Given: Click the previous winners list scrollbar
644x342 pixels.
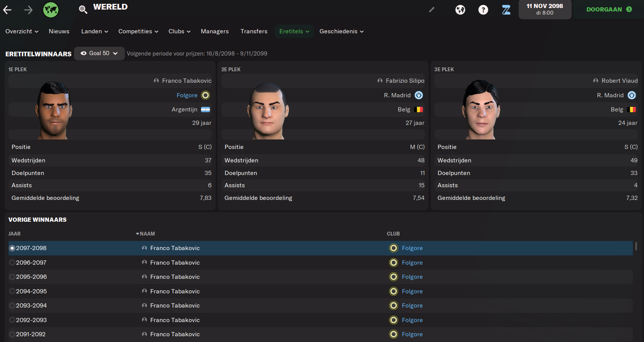Looking at the screenshot, I should point(636,246).
